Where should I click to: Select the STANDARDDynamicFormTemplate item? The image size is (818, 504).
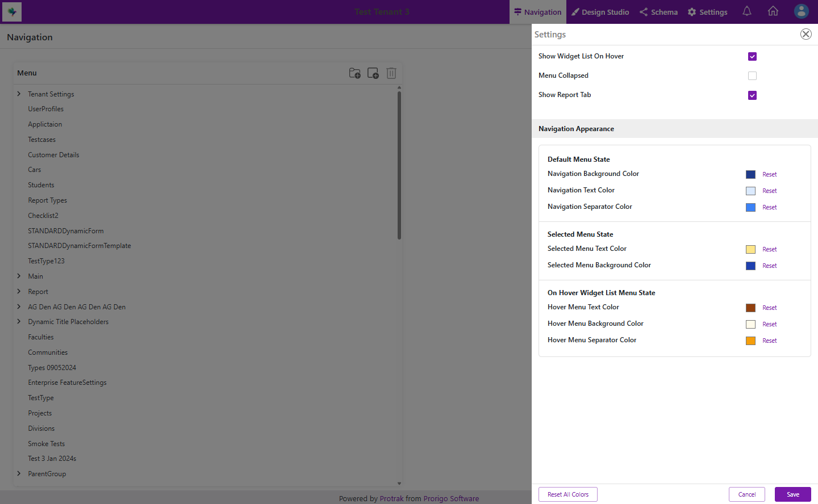tap(80, 246)
